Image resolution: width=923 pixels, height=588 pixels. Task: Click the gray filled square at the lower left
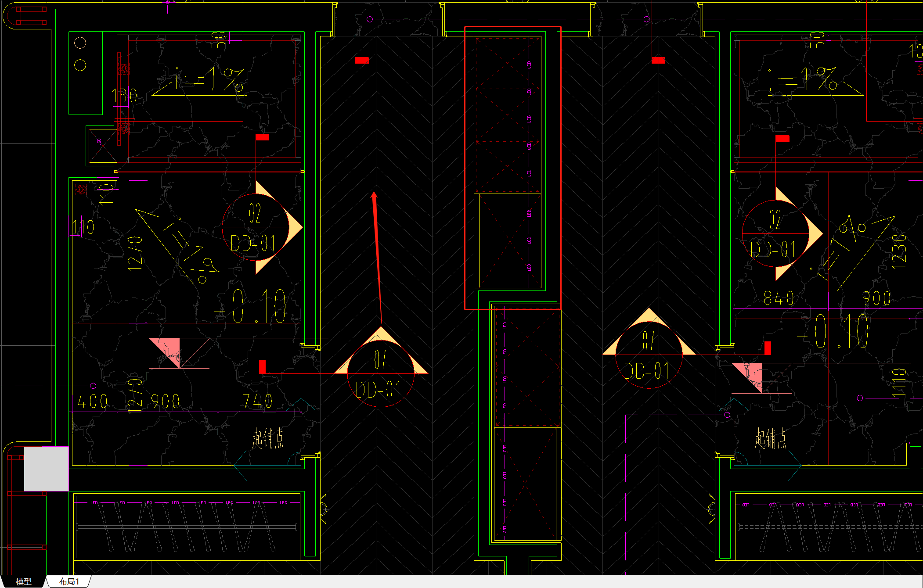(x=46, y=469)
